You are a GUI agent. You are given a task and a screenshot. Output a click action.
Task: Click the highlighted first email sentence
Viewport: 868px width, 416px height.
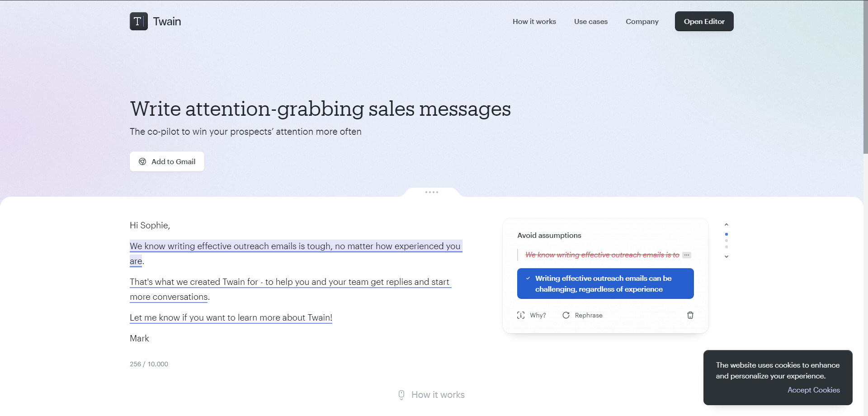pyautogui.click(x=296, y=253)
